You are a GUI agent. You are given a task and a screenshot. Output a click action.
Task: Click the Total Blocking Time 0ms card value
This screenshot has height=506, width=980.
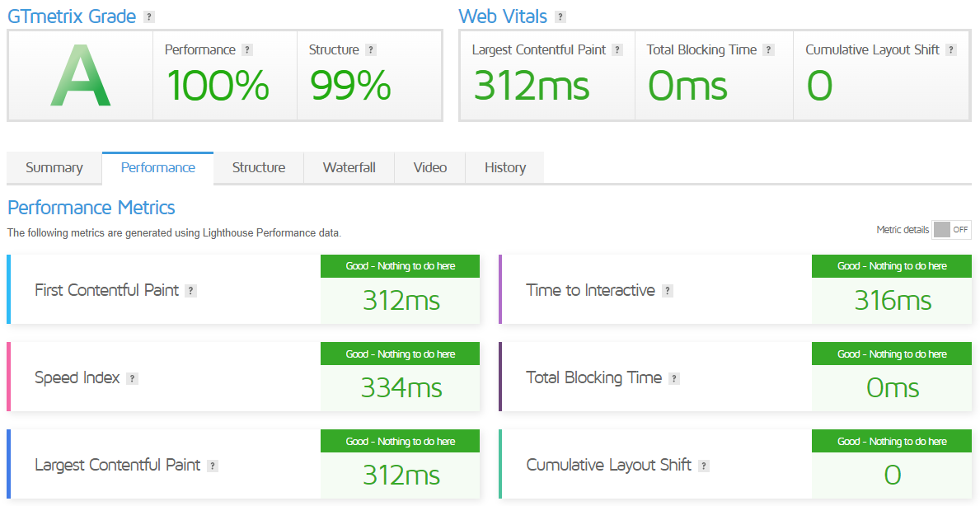pos(893,388)
